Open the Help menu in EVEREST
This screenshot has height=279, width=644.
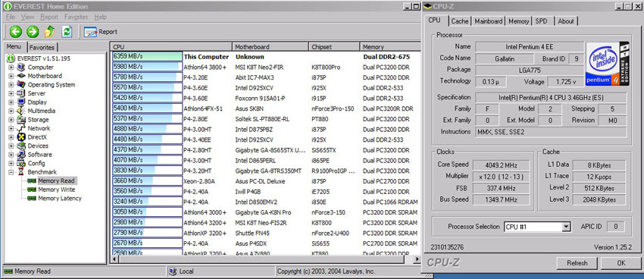pos(100,17)
